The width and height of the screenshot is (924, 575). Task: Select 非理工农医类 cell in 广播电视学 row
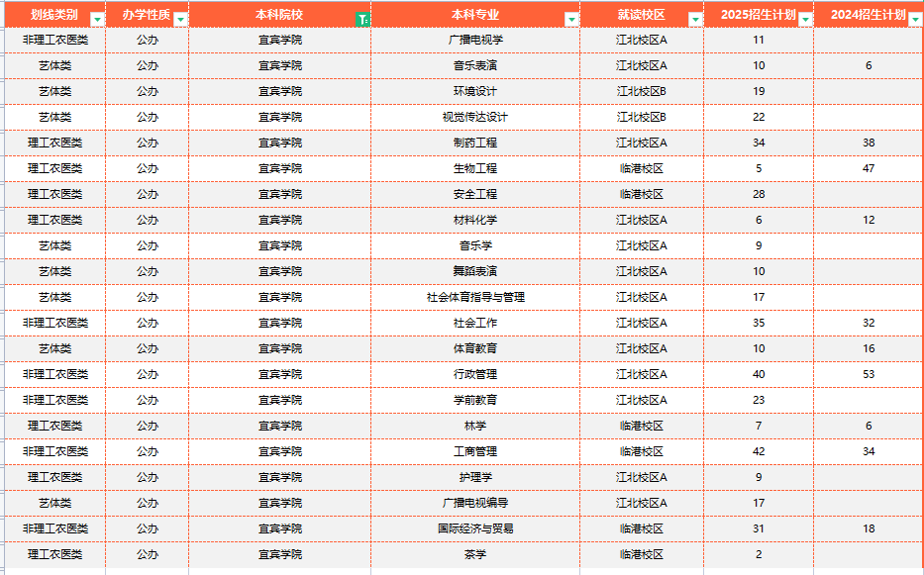[x=54, y=40]
